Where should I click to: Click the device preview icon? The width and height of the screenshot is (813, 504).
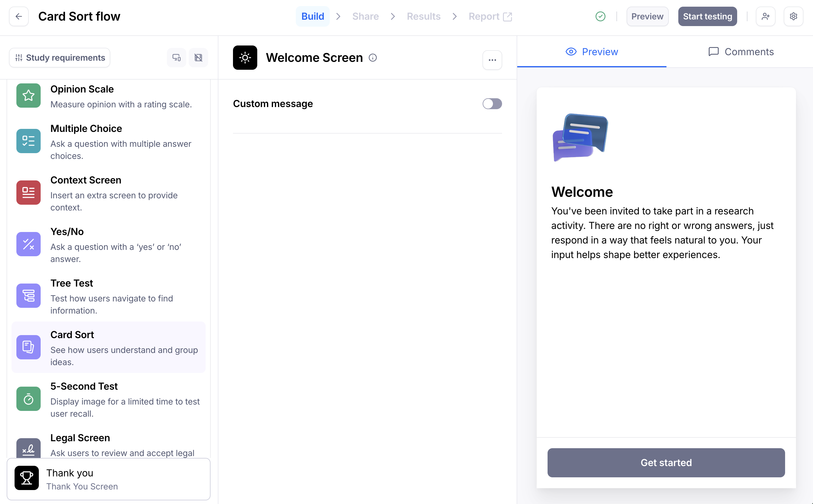177,58
